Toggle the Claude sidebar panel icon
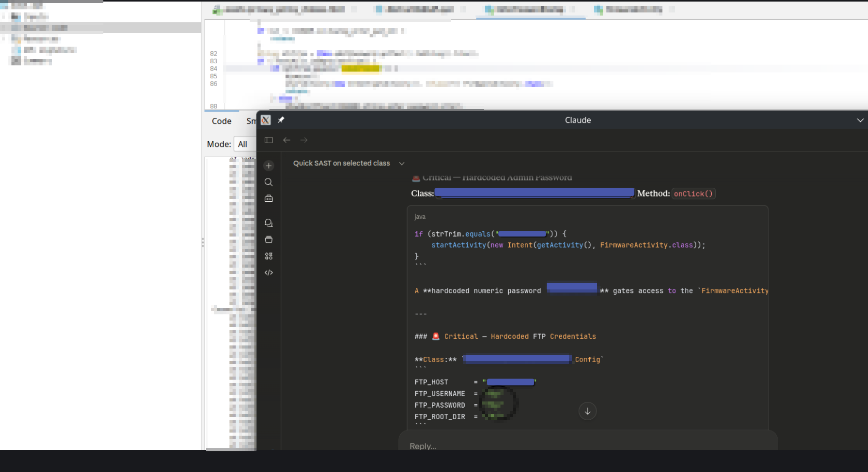The image size is (868, 472). point(268,140)
